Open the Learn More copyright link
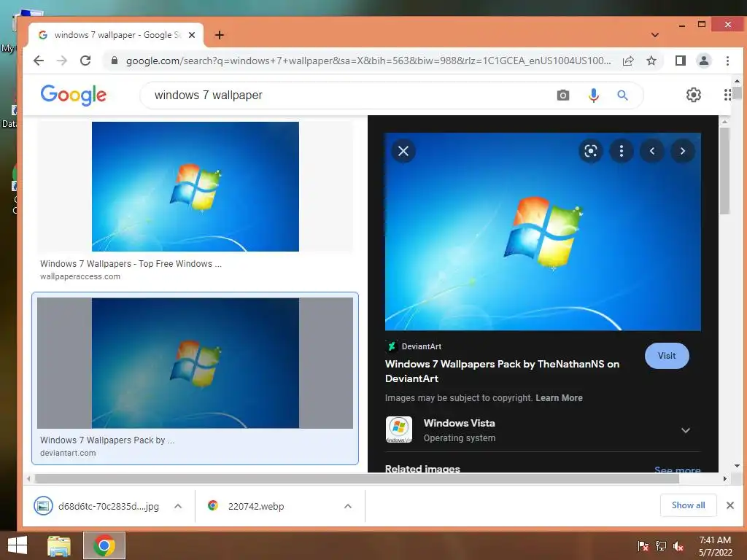Image resolution: width=747 pixels, height=560 pixels. [x=559, y=397]
